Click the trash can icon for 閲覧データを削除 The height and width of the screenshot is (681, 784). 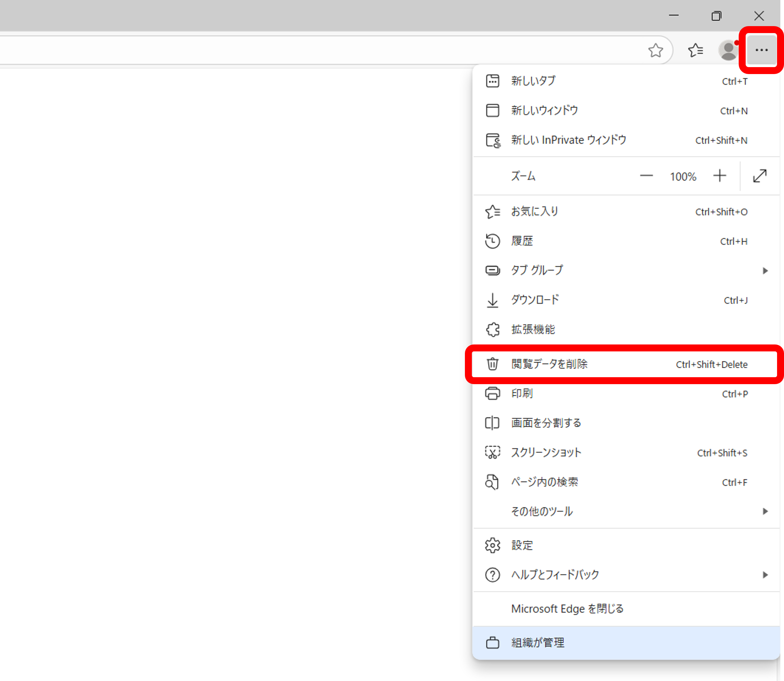(492, 364)
